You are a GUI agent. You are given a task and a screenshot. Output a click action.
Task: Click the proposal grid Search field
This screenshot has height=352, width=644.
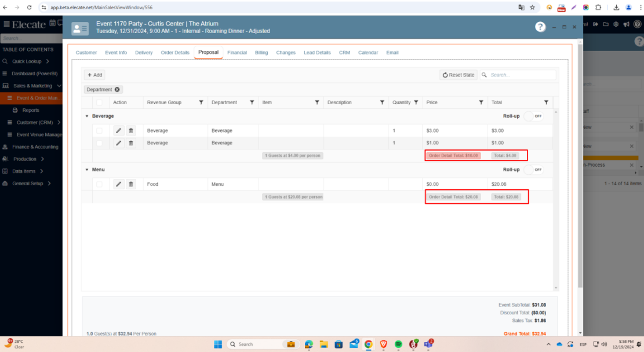click(518, 75)
